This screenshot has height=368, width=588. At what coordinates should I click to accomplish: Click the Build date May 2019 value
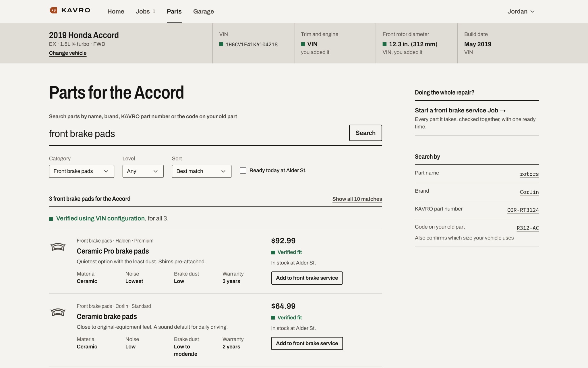coord(478,44)
